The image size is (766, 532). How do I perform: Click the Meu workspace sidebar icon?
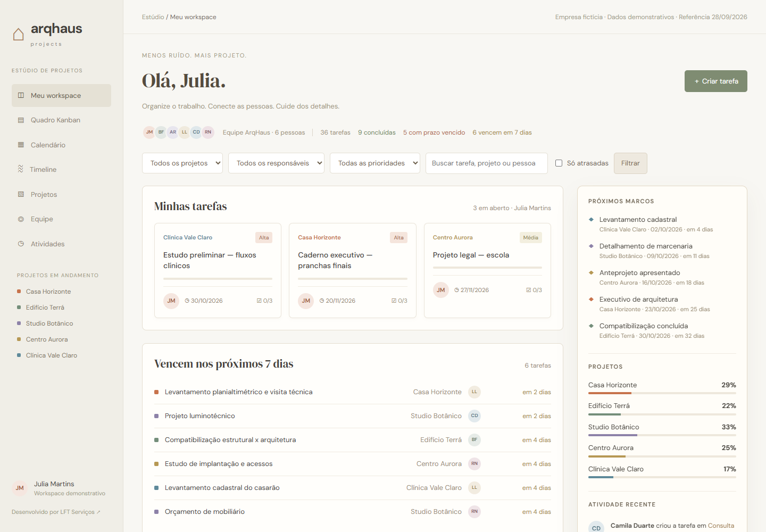pos(21,96)
